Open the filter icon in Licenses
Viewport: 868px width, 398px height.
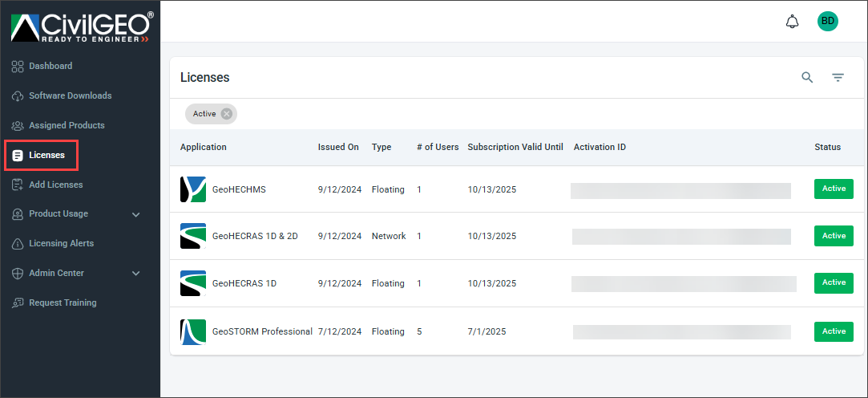[x=838, y=78]
